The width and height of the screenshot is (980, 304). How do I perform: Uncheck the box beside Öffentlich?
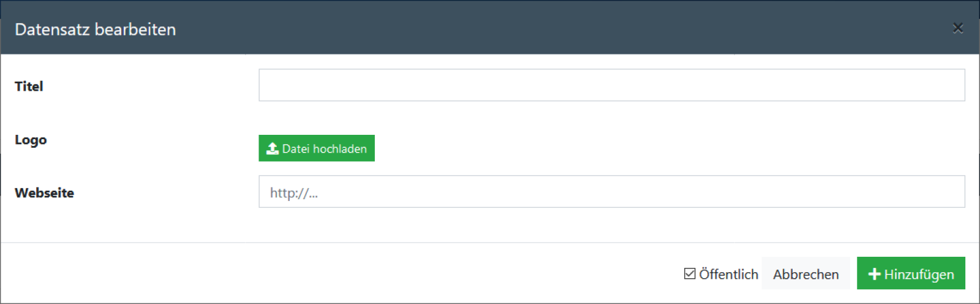[x=690, y=274]
